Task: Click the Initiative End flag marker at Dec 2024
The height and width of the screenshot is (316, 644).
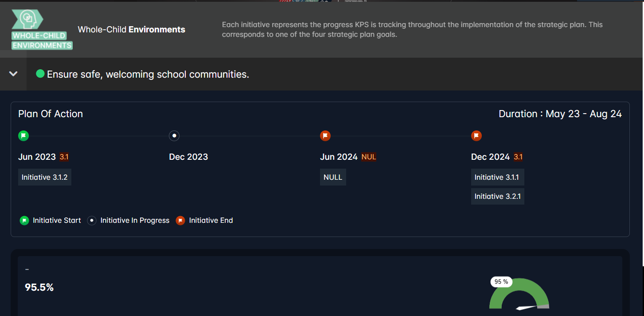Action: coord(476,135)
